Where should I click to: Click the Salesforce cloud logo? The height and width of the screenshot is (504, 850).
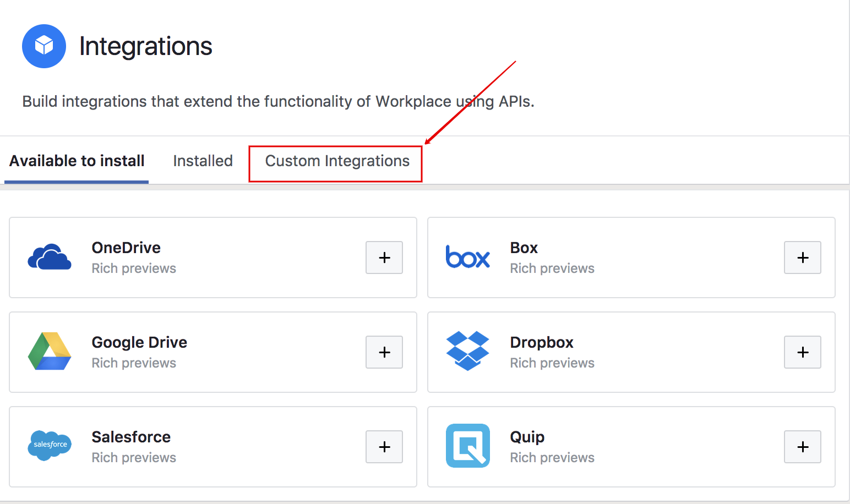pos(50,445)
